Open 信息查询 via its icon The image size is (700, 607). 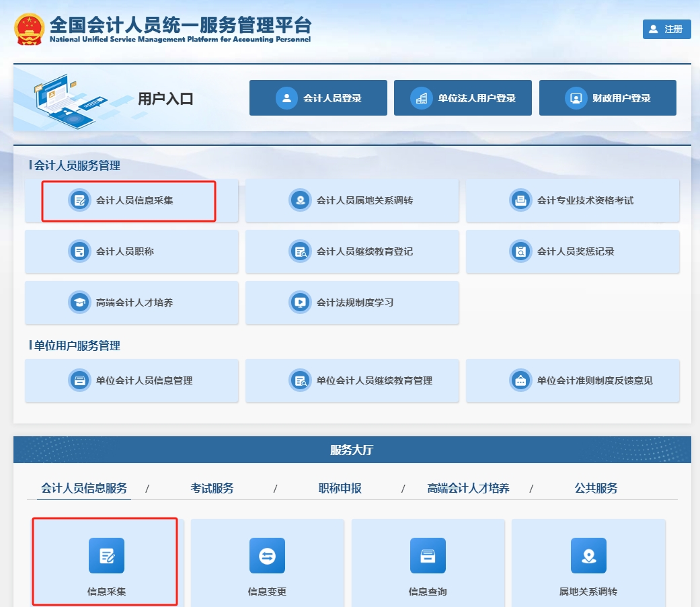point(428,555)
